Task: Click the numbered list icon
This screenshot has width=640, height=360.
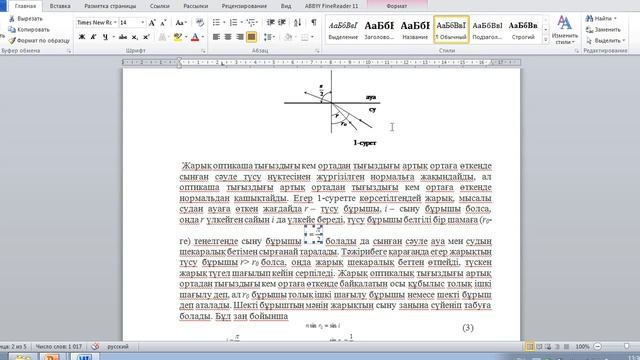Action: pos(233,22)
